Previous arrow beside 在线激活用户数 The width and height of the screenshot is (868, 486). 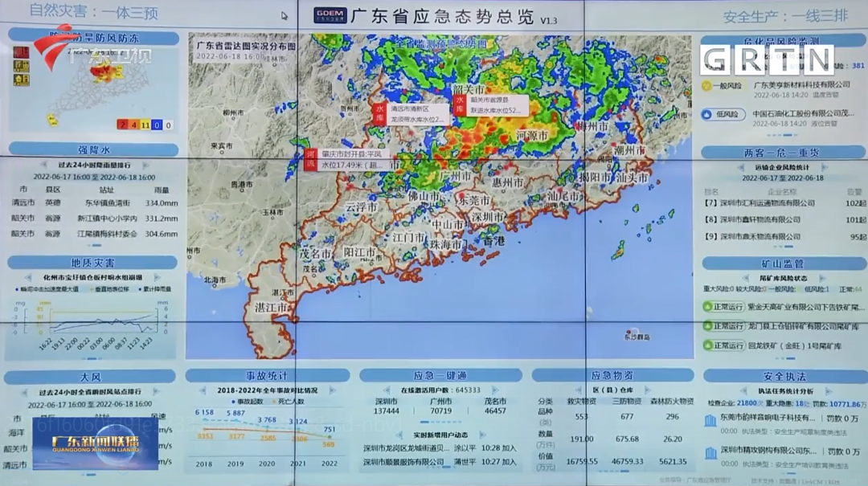(x=387, y=390)
